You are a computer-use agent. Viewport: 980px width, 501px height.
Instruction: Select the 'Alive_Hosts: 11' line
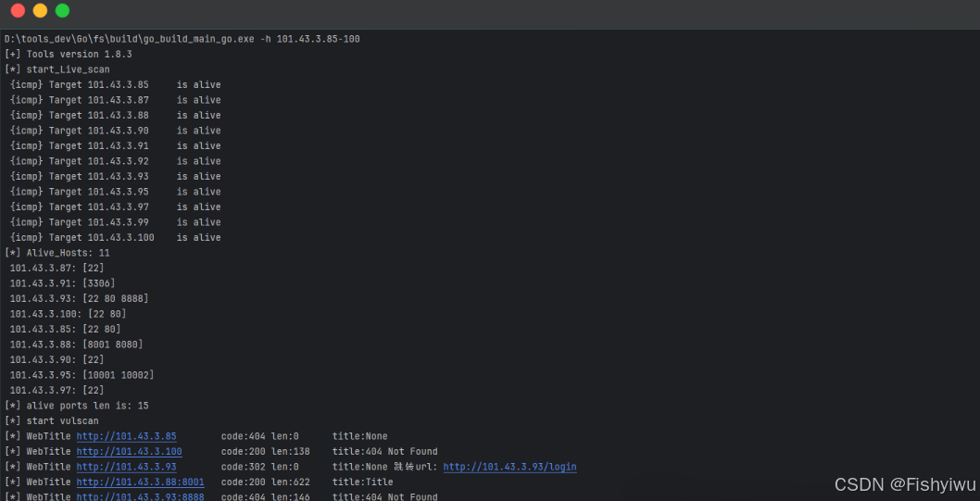(57, 253)
